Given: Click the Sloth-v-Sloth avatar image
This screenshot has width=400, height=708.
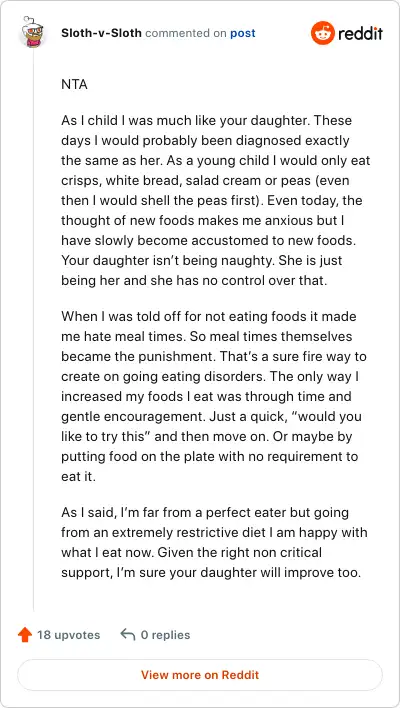Looking at the screenshot, I should pyautogui.click(x=33, y=33).
